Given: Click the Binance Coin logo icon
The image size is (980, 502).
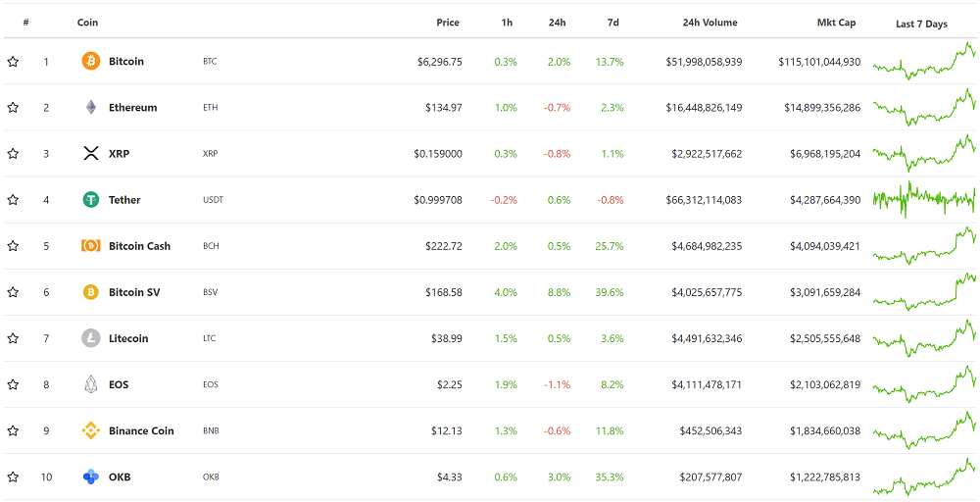Looking at the screenshot, I should [x=90, y=430].
